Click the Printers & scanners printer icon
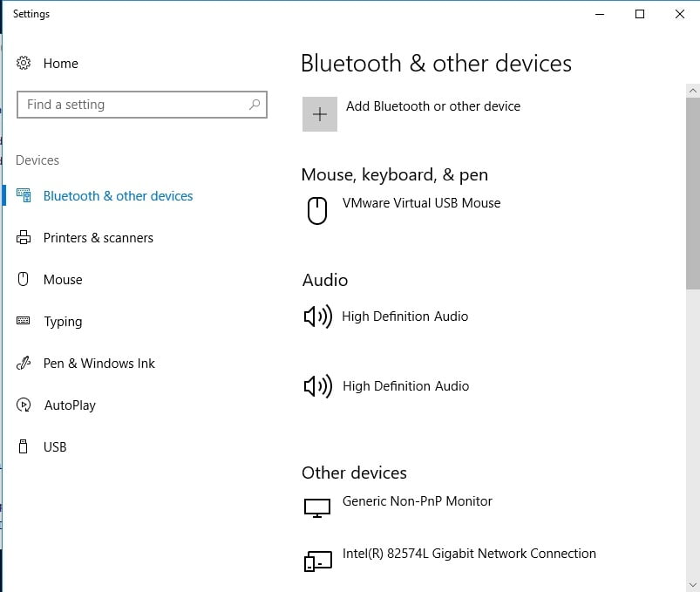700x592 pixels. tap(24, 237)
